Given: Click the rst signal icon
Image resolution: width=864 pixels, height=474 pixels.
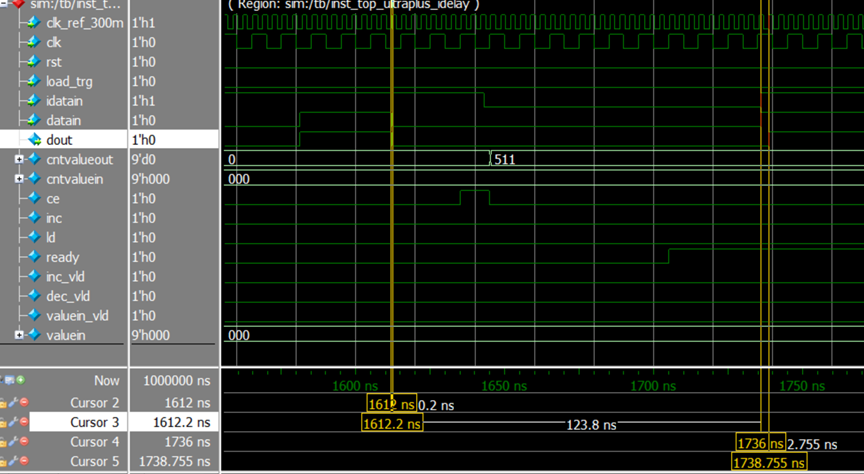Looking at the screenshot, I should tap(34, 62).
